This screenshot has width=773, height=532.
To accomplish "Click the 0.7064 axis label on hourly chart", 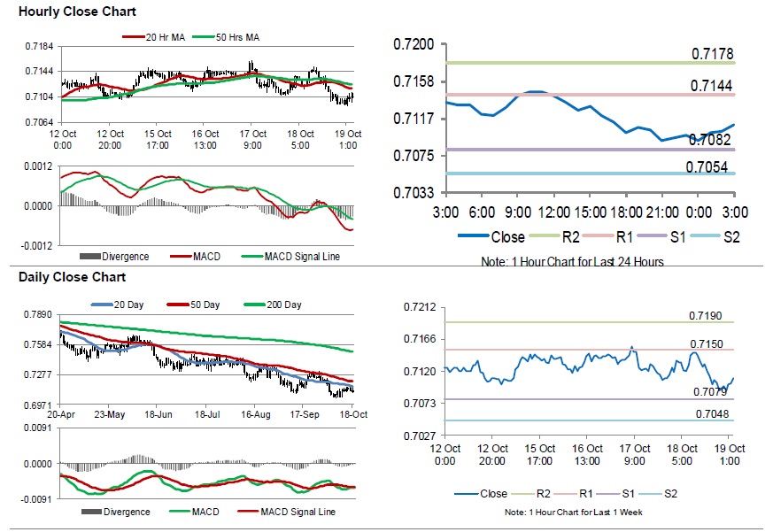I will tap(40, 122).
